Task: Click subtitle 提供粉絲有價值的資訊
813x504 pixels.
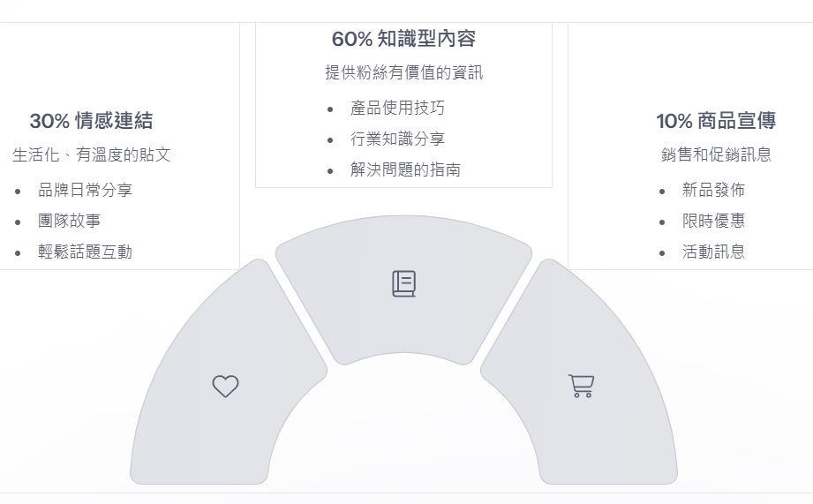Action: pos(404,72)
